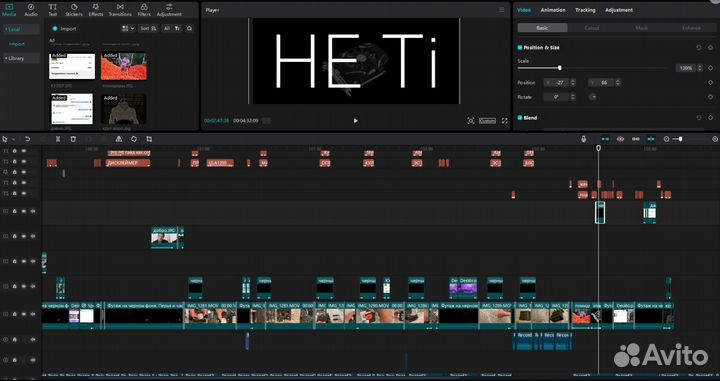Reset Blend settings

(x=699, y=118)
